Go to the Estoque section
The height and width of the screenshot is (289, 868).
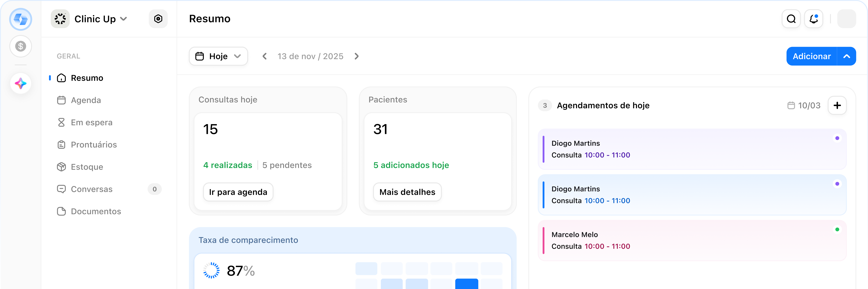pyautogui.click(x=87, y=167)
